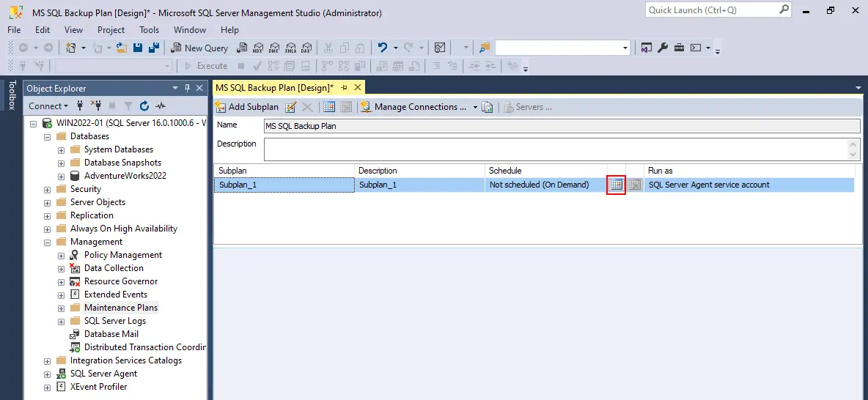Open the Object Explorer window options dropdown
This screenshot has height=400, width=868.
point(175,88)
